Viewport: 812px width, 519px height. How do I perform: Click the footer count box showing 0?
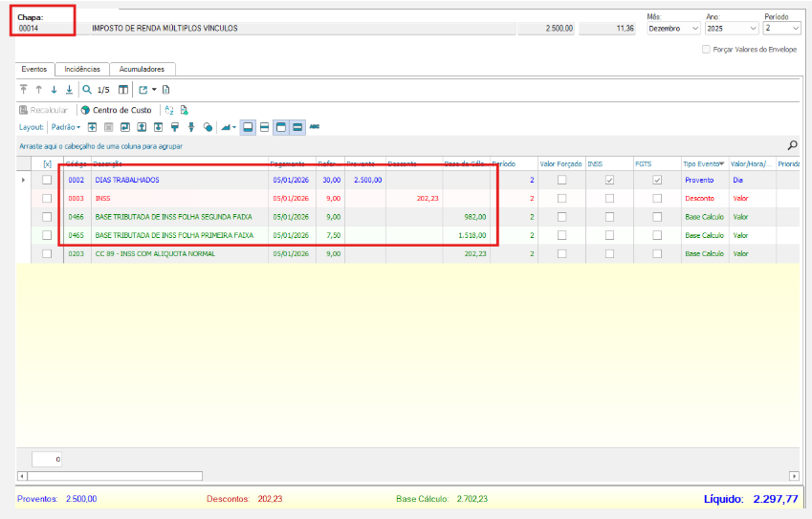(x=47, y=459)
